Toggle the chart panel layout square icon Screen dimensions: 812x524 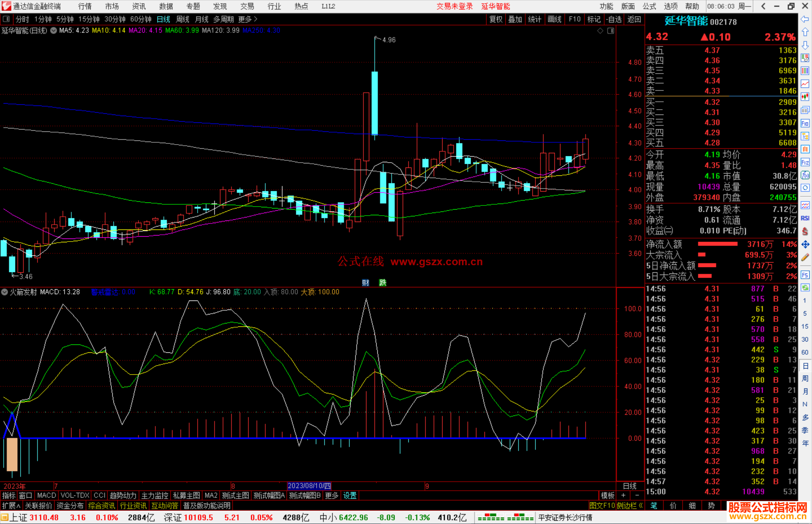point(611,31)
